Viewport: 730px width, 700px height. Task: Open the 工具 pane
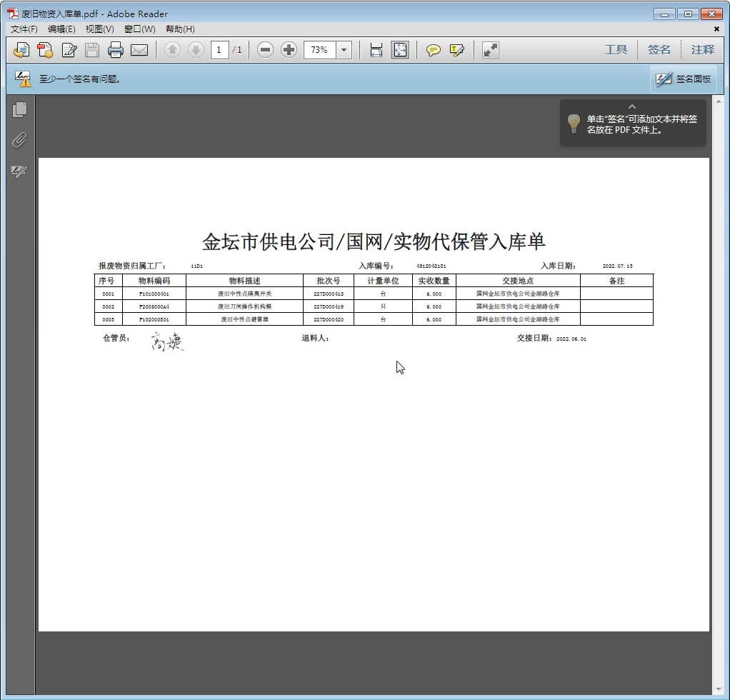(616, 50)
